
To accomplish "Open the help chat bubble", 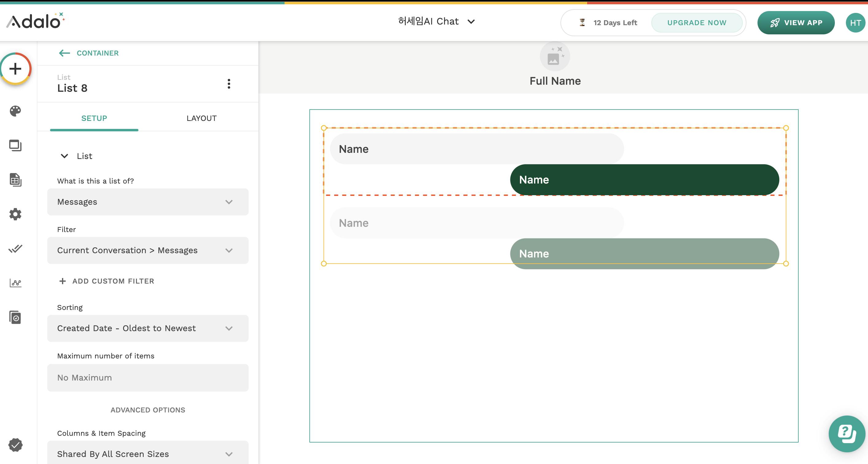I will pos(847,433).
